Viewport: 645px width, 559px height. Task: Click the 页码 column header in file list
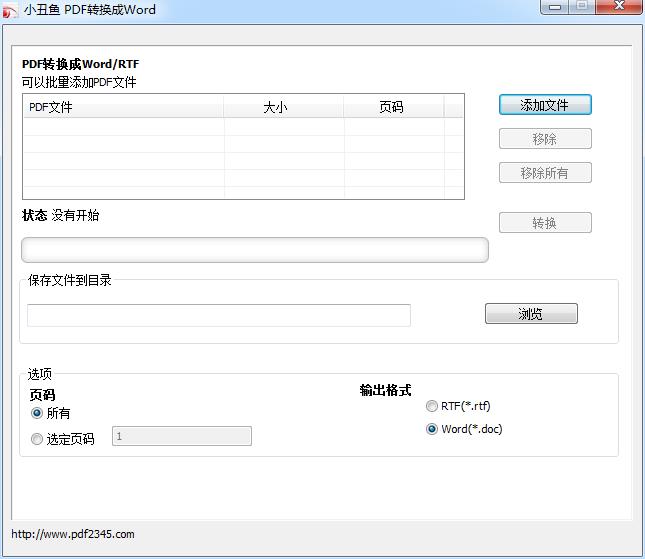(393, 107)
